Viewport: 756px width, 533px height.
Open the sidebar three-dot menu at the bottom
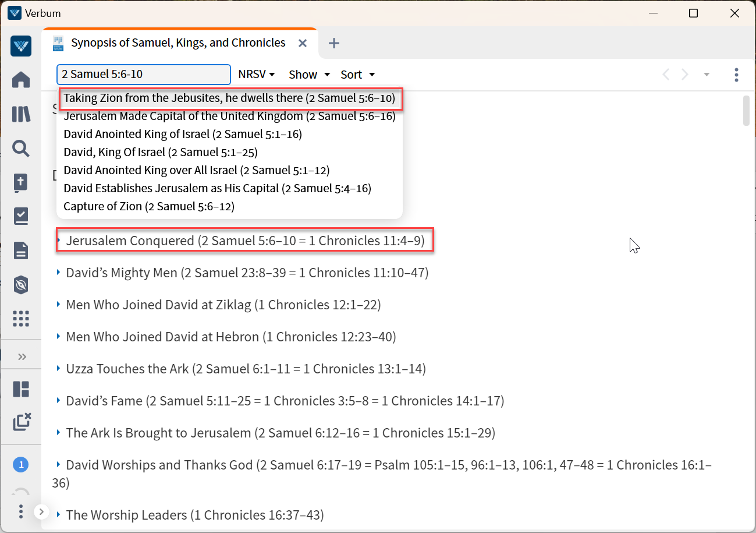coord(21,511)
